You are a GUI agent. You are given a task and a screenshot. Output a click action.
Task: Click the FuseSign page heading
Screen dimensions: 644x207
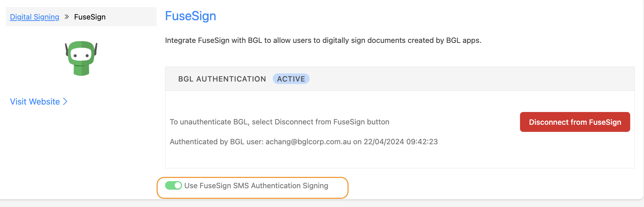[x=191, y=16]
